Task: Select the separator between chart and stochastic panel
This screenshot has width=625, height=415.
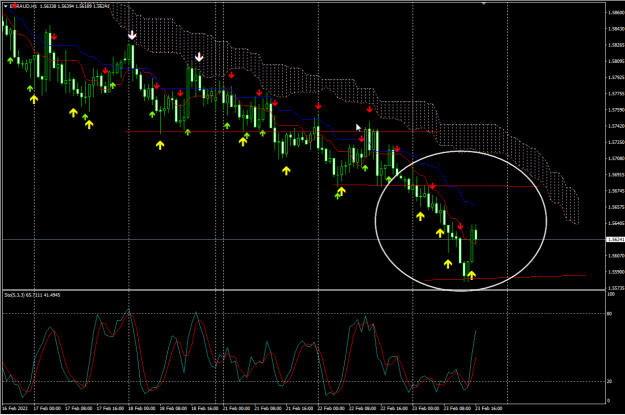Action: coord(304,290)
